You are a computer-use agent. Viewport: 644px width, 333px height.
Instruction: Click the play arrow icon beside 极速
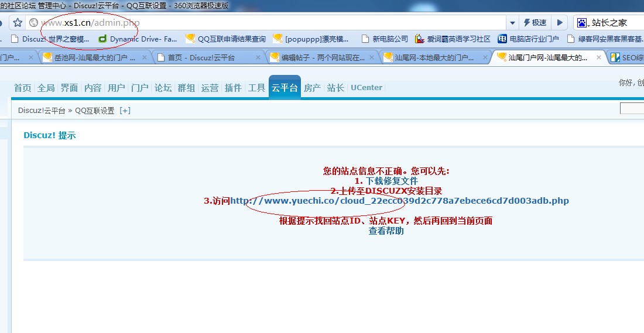(x=559, y=23)
